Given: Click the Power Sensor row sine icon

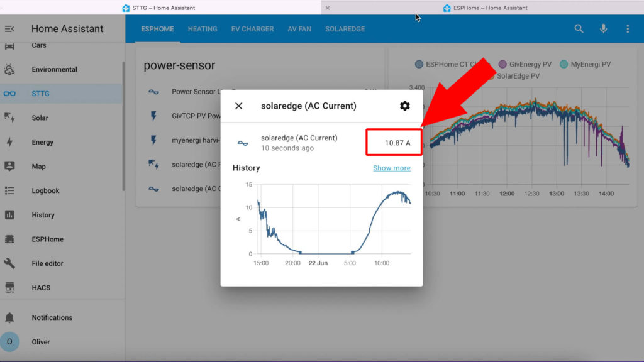Looking at the screenshot, I should [153, 92].
